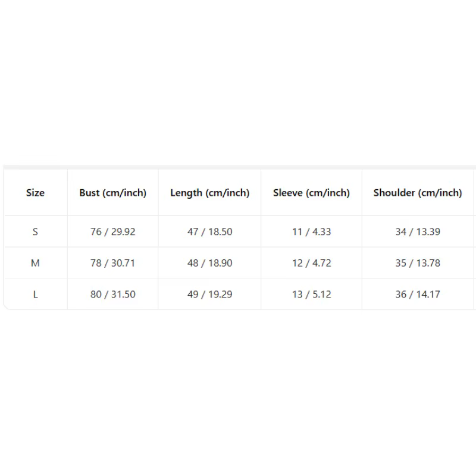This screenshot has width=476, height=476.
Task: Click shoulder value 35 / 13.78
Action: 418,263
